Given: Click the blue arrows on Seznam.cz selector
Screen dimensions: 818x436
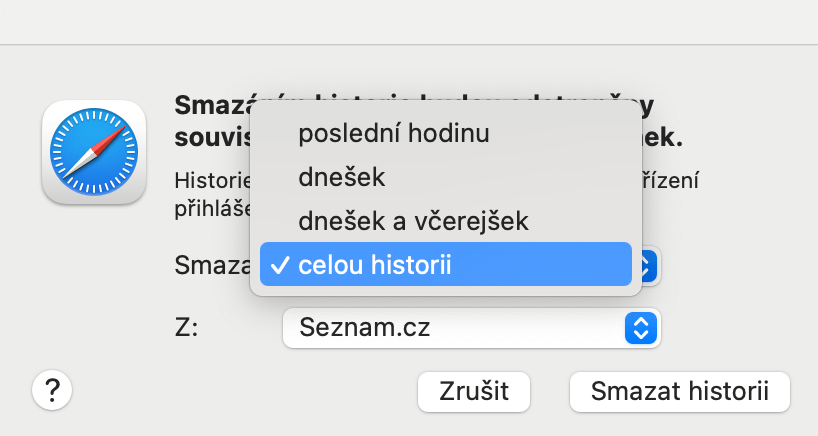Looking at the screenshot, I should (639, 327).
